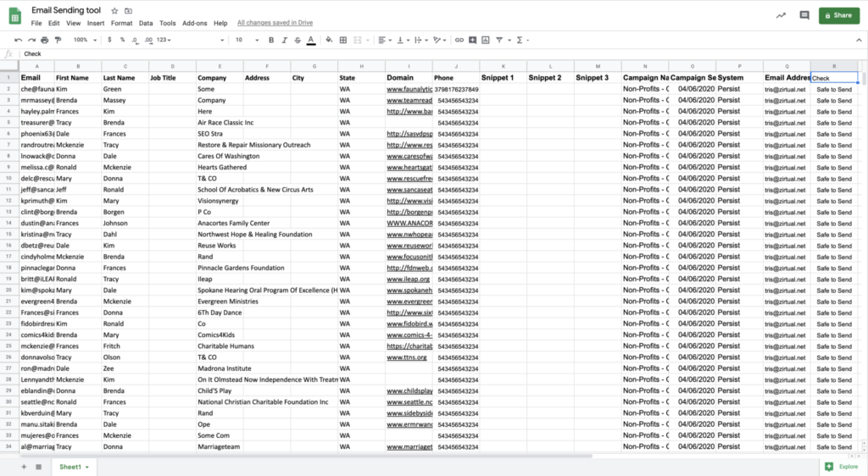Open the text color picker
The image size is (868, 476).
click(311, 40)
